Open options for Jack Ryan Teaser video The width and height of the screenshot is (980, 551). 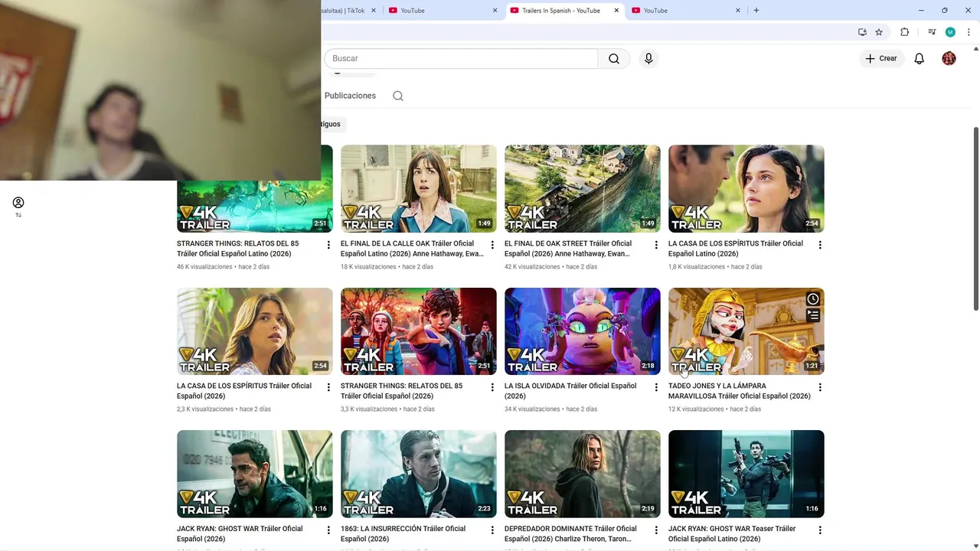point(820,530)
